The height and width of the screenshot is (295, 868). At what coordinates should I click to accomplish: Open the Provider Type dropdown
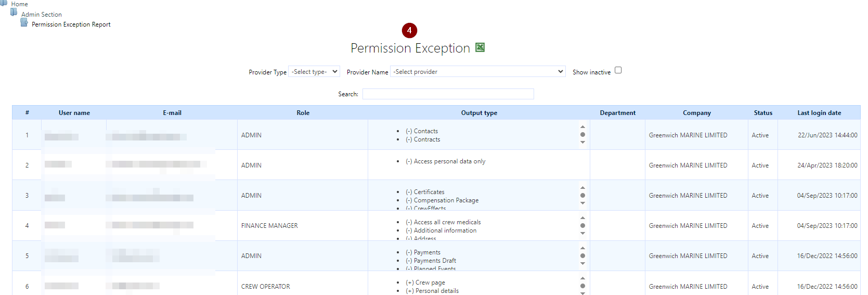314,72
